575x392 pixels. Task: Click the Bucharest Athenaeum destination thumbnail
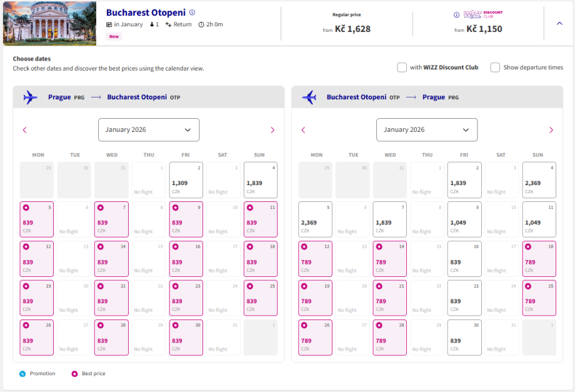click(x=49, y=24)
